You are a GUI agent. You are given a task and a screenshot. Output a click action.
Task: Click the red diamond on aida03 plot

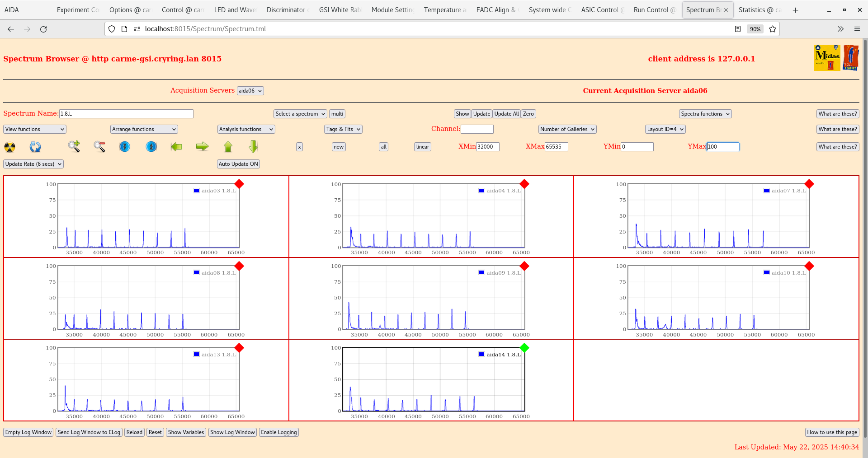pos(239,184)
